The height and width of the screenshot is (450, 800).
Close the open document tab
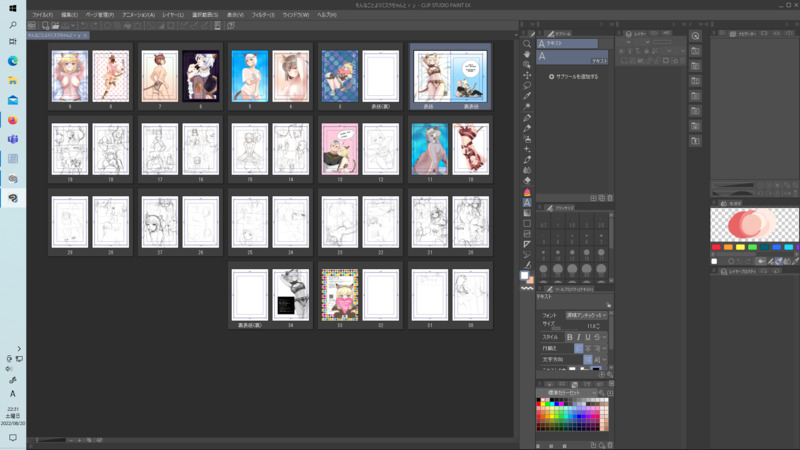point(85,35)
